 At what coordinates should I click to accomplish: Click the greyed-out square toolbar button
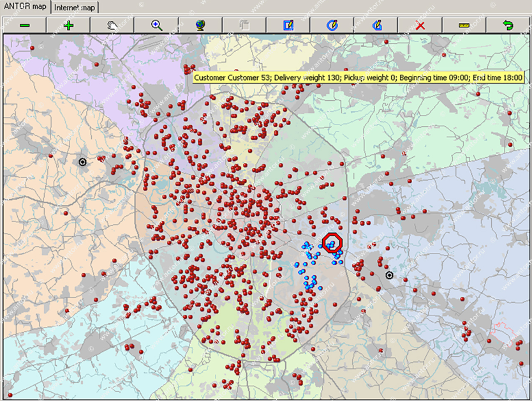pos(244,25)
